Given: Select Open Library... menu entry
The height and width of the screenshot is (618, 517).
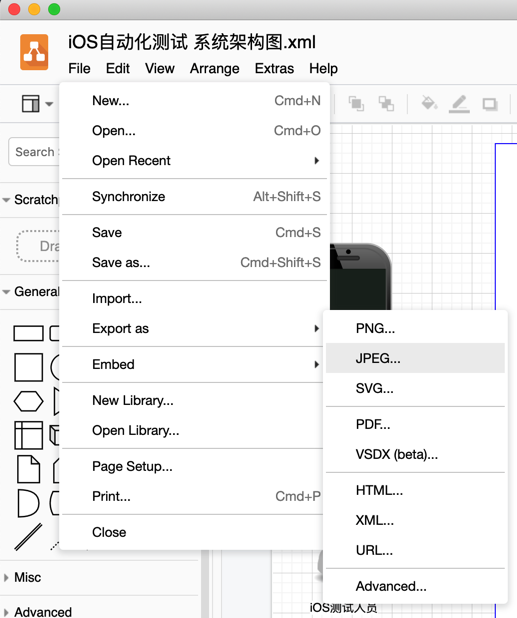Looking at the screenshot, I should click(193, 430).
